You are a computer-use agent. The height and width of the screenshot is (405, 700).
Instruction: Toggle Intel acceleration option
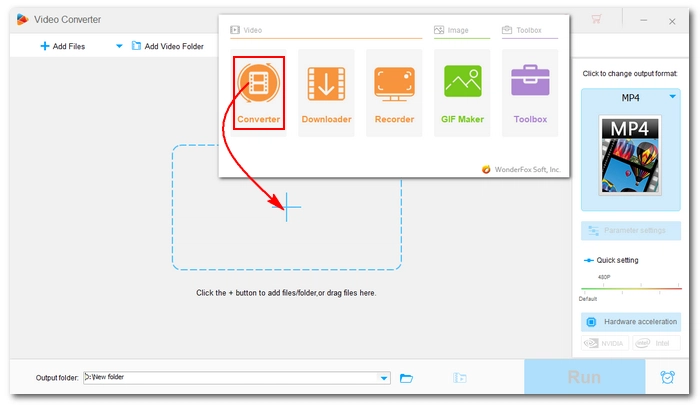pos(656,343)
